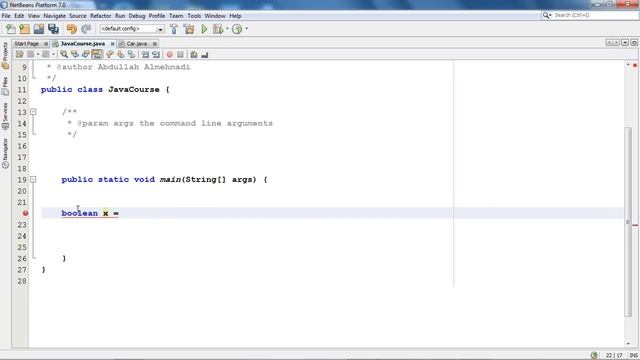Open the Team menu
The image size is (640, 360).
tap(176, 16)
